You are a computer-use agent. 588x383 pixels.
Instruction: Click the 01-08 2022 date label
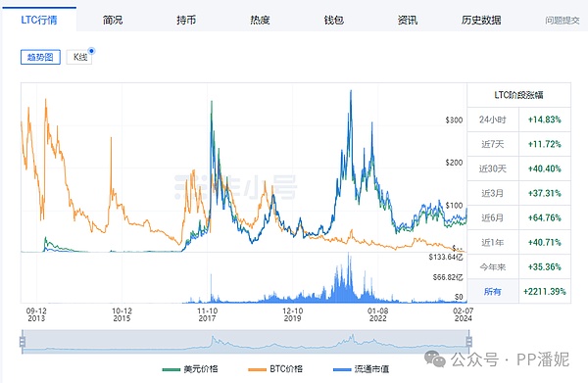pyautogui.click(x=378, y=314)
